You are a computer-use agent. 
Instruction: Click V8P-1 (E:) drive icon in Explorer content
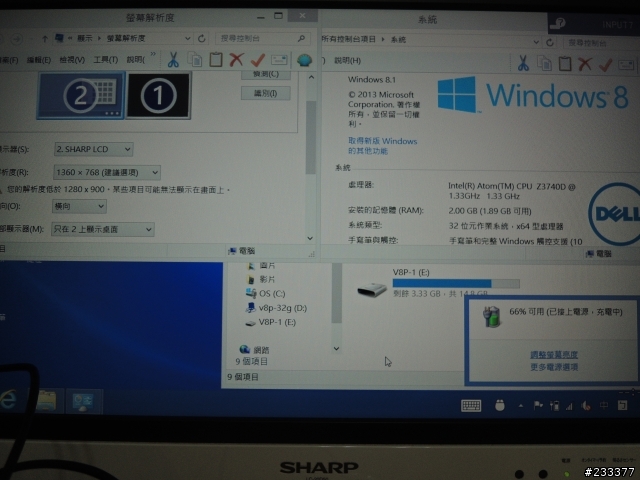click(x=371, y=290)
